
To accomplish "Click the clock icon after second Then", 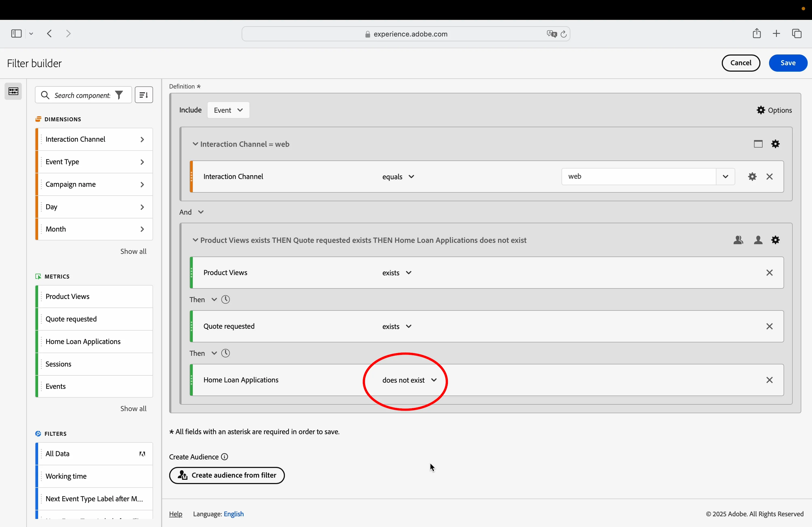I will point(226,353).
